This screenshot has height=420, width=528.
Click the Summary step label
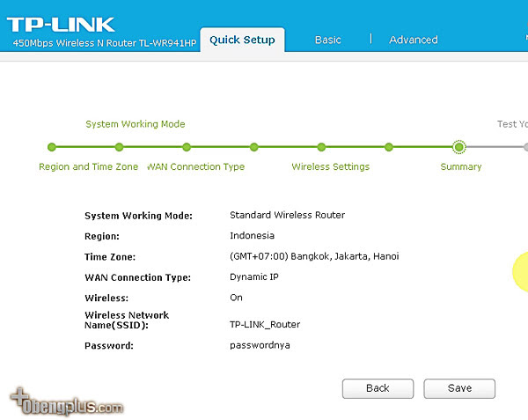pos(461,166)
